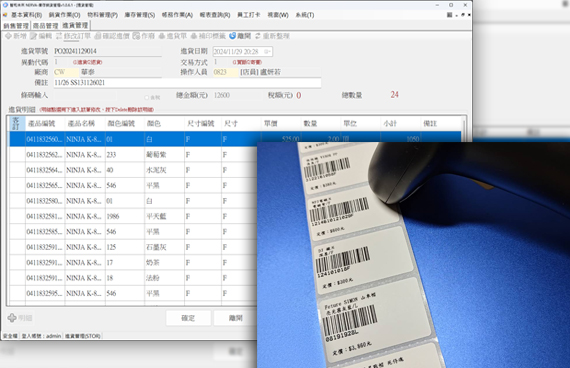Open the 視窗(W) menu
Image resolution: width=570 pixels, height=368 pixels.
coord(278,15)
